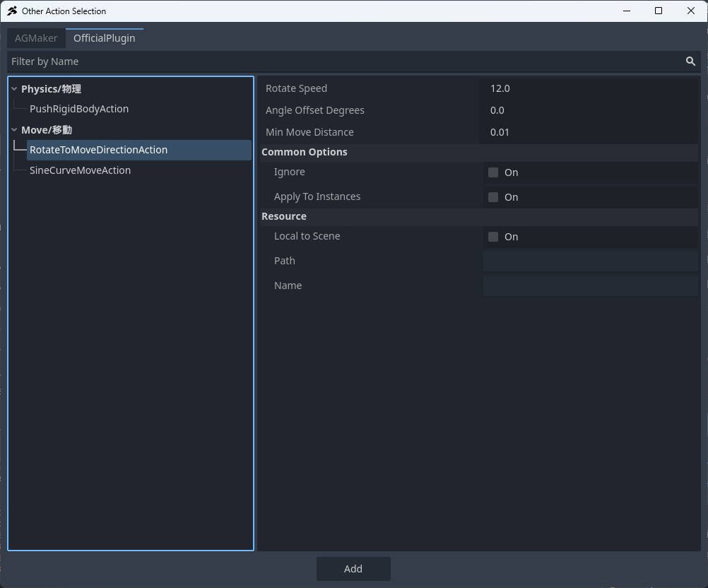Screen dimensions: 708x588
Task: Select RotateToMoveDirectionAction item
Action: click(139, 150)
